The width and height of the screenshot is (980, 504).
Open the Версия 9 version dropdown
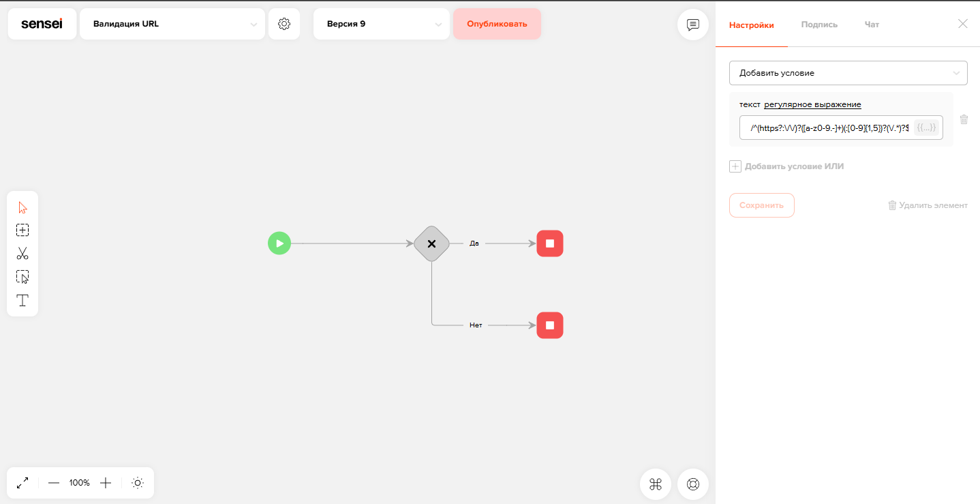[382, 24]
